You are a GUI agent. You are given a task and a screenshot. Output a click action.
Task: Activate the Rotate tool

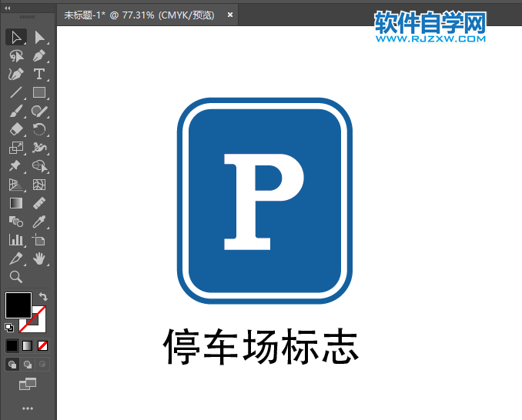(39, 129)
